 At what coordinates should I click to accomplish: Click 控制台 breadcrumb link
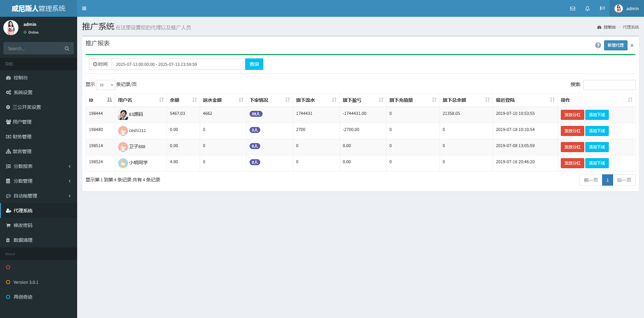click(x=607, y=27)
